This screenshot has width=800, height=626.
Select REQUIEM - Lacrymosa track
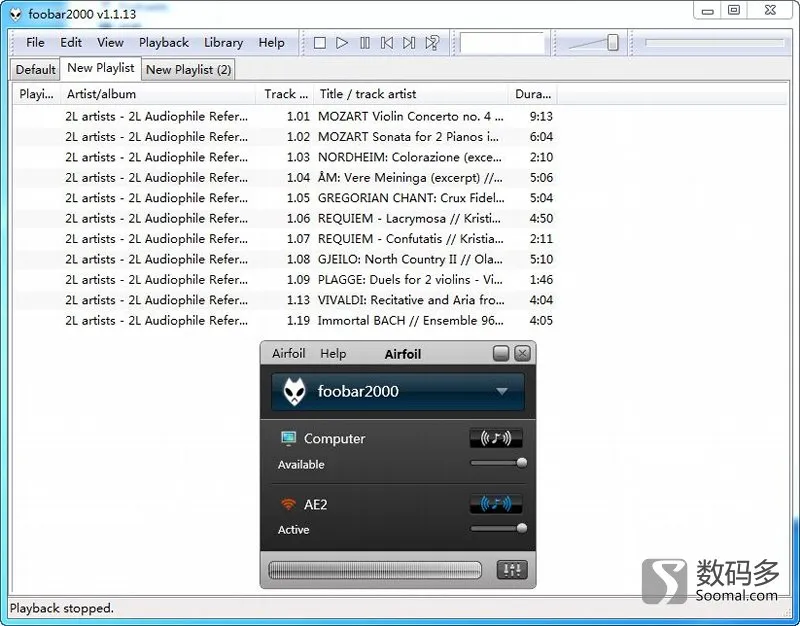(x=285, y=218)
